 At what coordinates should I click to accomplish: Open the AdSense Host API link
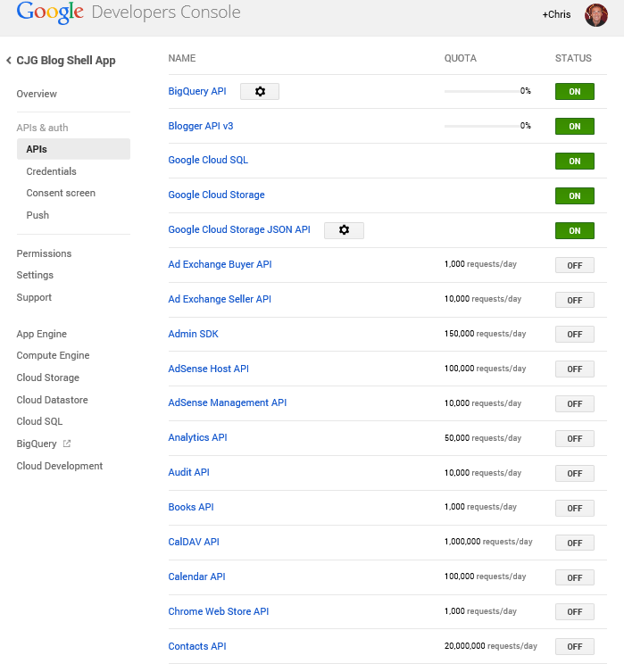click(x=208, y=369)
